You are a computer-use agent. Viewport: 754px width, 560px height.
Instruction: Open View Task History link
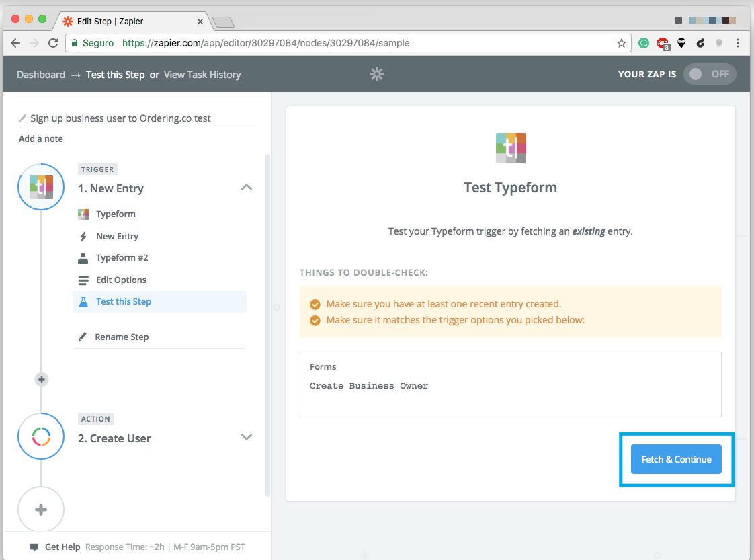coord(202,75)
